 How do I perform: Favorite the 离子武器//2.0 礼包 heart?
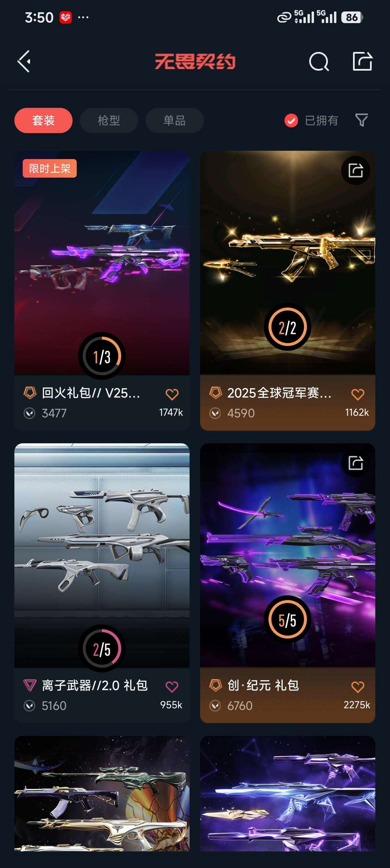(172, 687)
